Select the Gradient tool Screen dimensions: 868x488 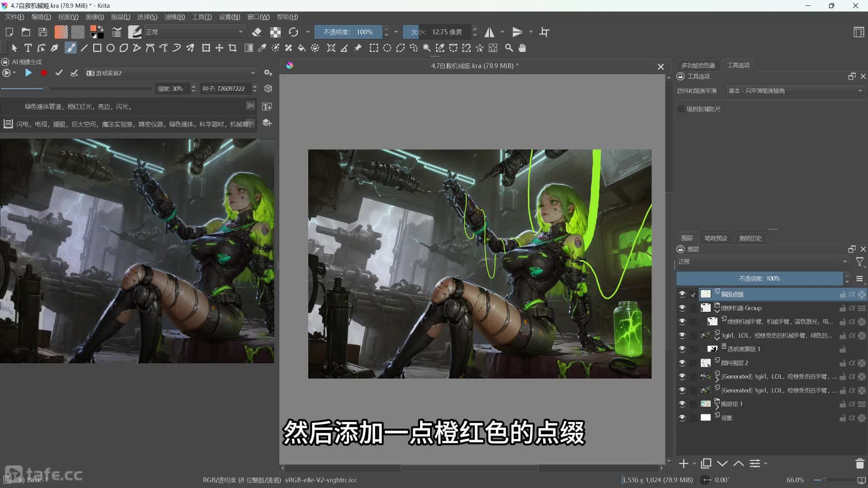pos(249,48)
